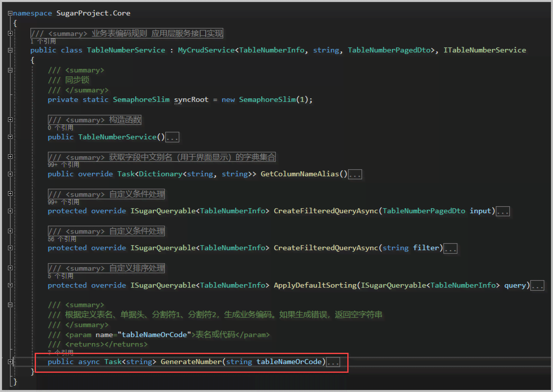Click the base class 'MyCrudService'
The width and height of the screenshot is (553, 392).
(206, 50)
